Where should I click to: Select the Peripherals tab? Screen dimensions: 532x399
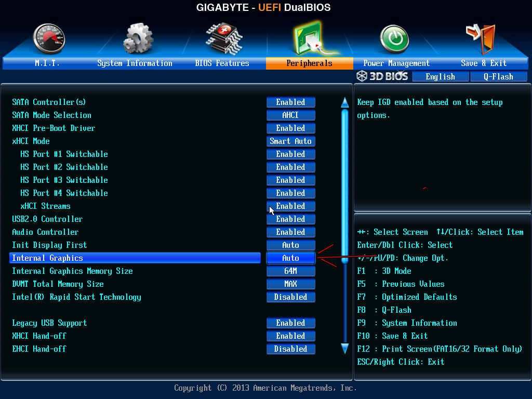click(310, 63)
